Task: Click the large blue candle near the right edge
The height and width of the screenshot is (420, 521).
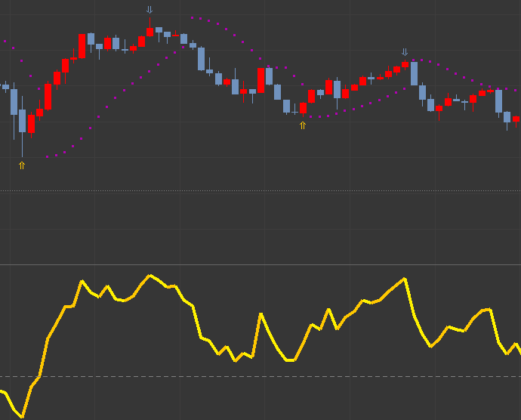Action: click(498, 101)
